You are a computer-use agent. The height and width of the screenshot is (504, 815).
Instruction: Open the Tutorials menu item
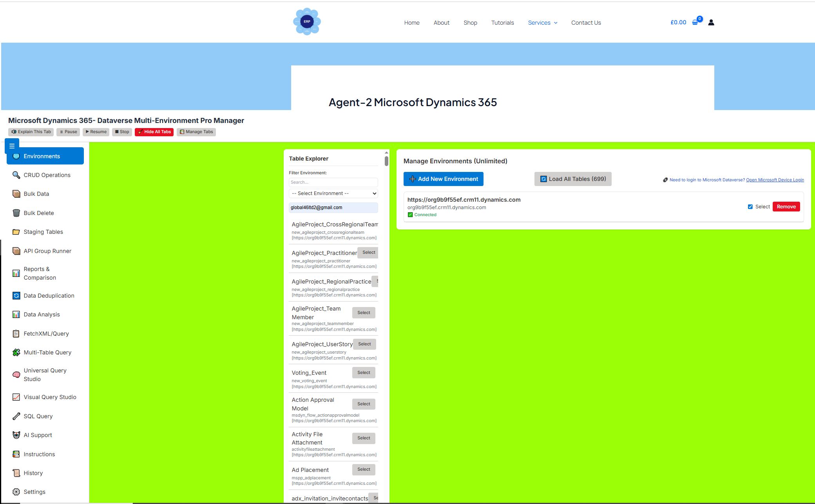click(502, 22)
